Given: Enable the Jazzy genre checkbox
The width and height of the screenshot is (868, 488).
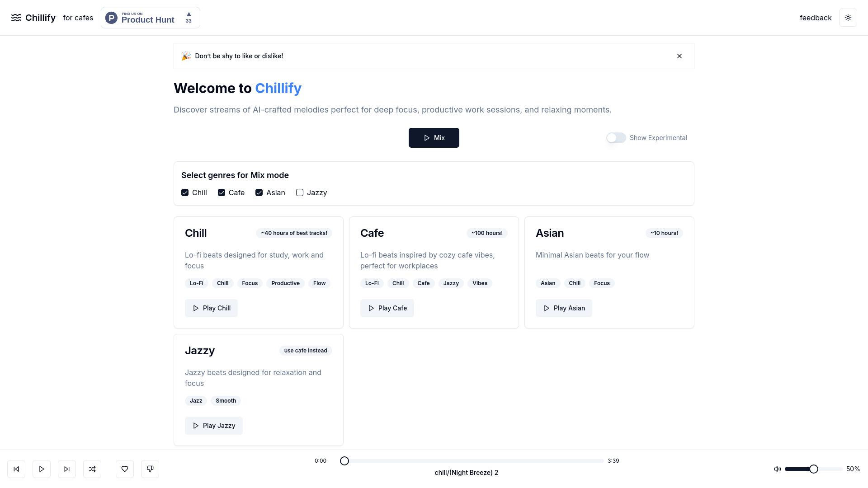Looking at the screenshot, I should tap(299, 192).
